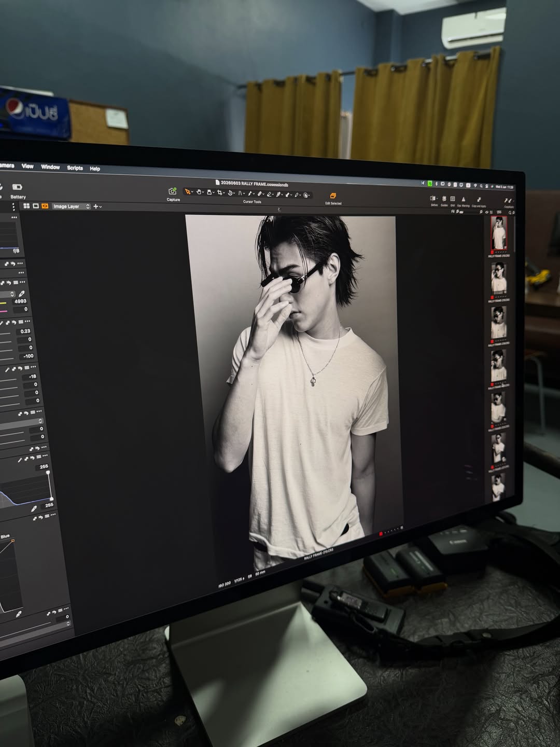Image resolution: width=560 pixels, height=747 pixels.
Task: Adjust the magenta Tint slider
Action: 4,311
